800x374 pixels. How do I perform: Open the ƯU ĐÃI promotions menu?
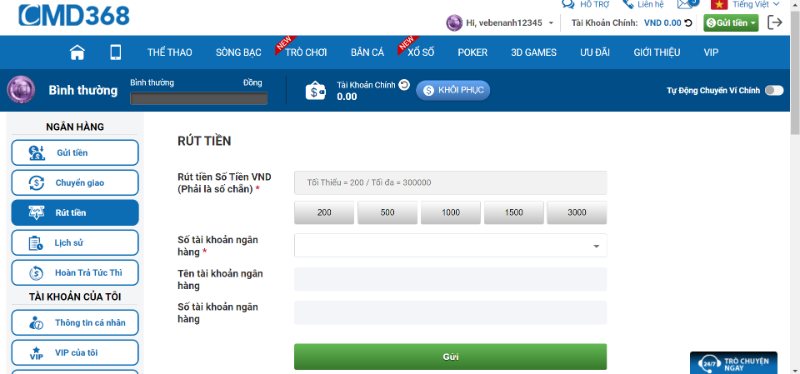[595, 52]
